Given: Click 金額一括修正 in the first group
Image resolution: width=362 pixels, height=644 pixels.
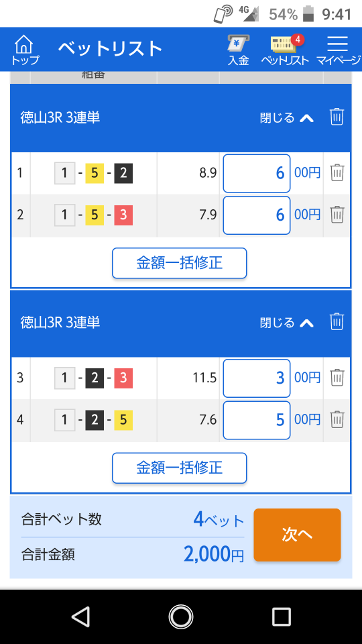Looking at the screenshot, I should point(180,263).
